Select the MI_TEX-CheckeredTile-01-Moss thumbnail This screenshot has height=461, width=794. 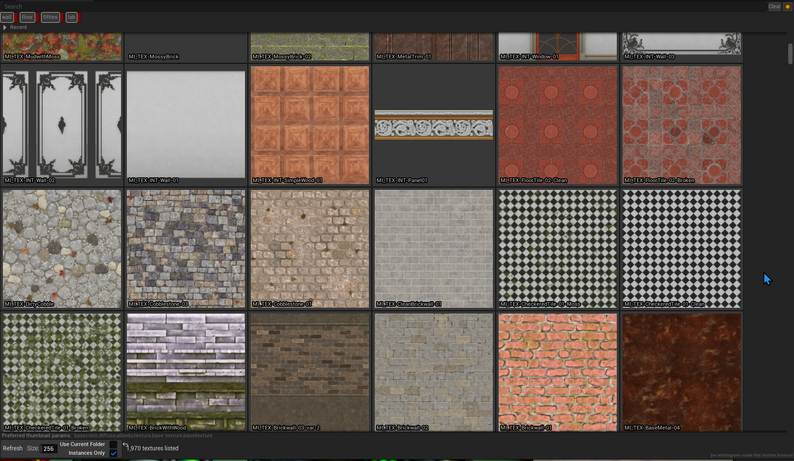coord(558,249)
